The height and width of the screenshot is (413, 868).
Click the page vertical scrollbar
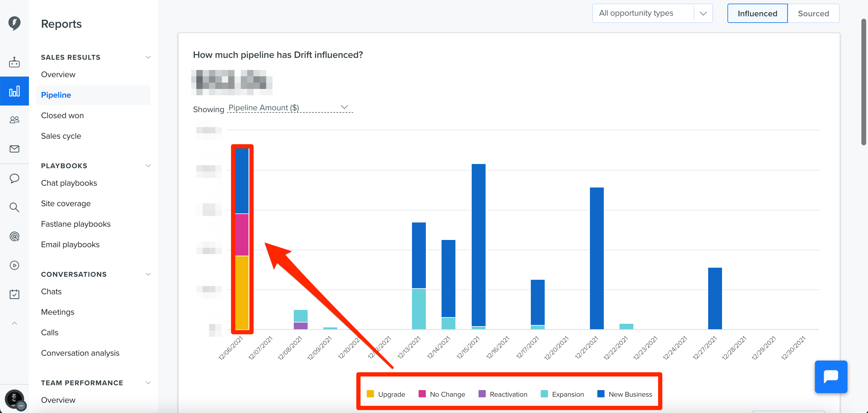point(863,82)
